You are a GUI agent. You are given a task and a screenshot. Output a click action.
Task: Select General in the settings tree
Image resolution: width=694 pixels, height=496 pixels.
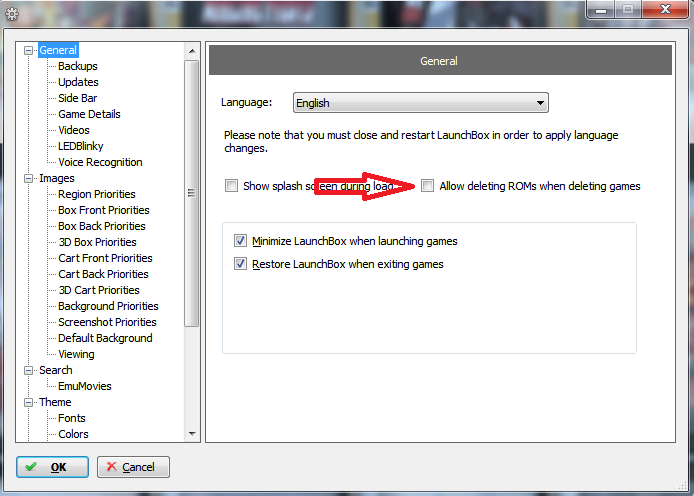coord(58,50)
